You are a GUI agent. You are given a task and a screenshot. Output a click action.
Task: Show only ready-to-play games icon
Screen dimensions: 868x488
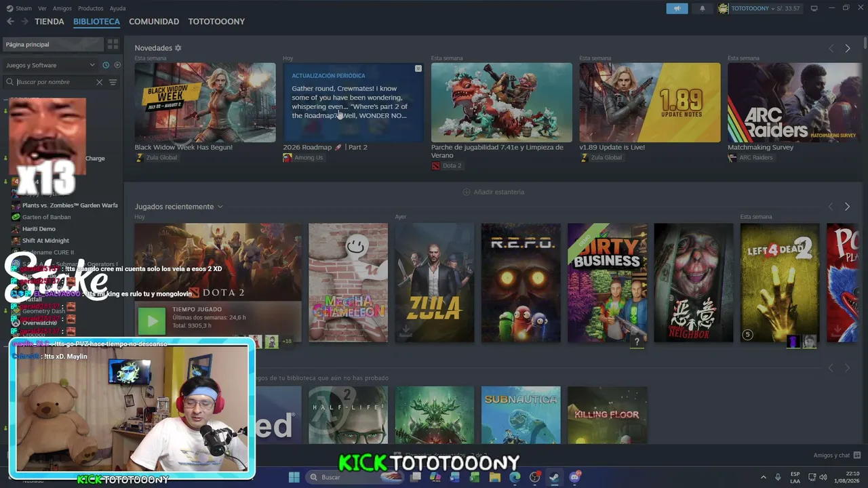pyautogui.click(x=117, y=65)
